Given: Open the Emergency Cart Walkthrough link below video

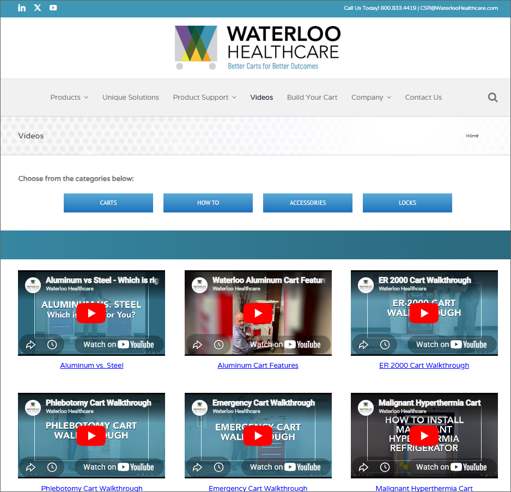Looking at the screenshot, I should [258, 488].
